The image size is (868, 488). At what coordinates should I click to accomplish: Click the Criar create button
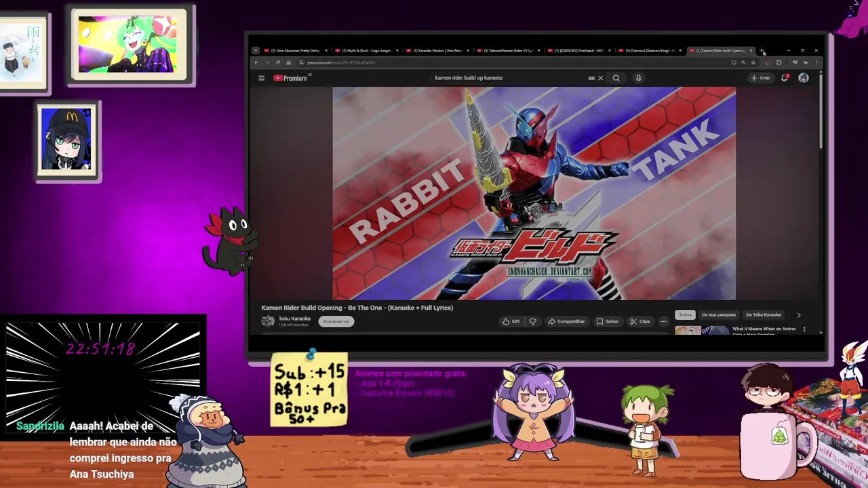[760, 78]
